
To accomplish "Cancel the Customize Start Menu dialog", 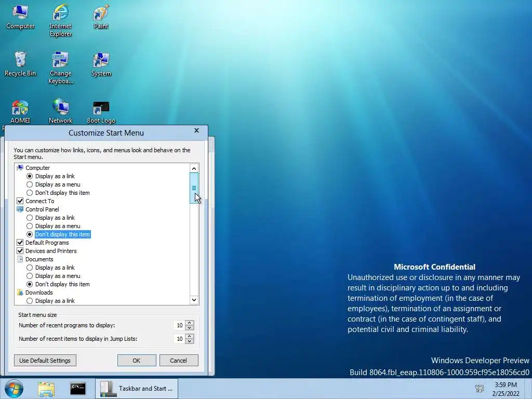I will click(x=179, y=361).
